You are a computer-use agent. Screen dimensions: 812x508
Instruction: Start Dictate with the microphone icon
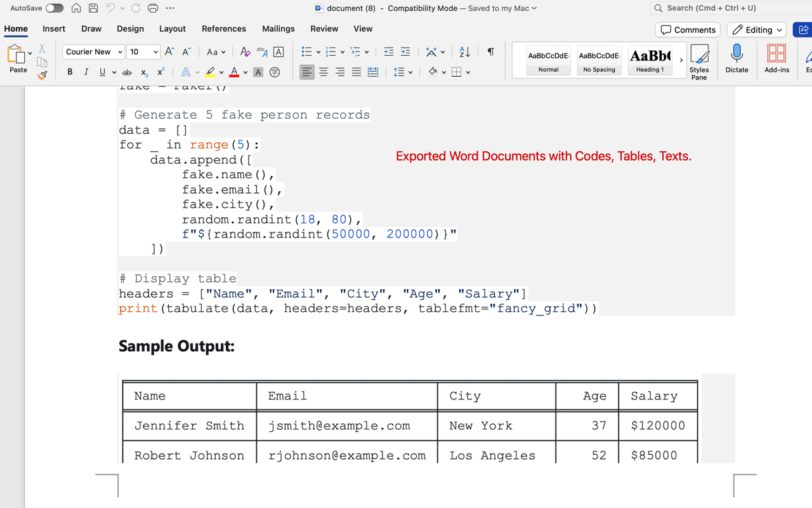[x=737, y=58]
